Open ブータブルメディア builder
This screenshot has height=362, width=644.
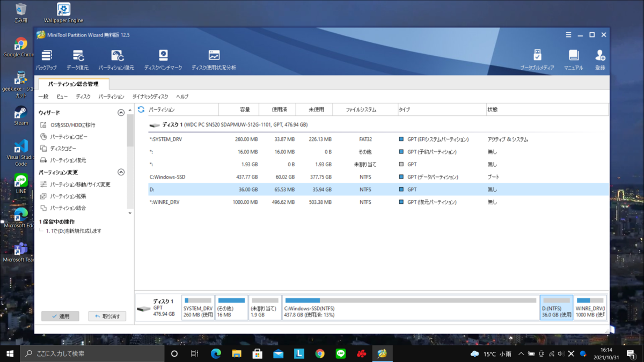[x=537, y=60]
